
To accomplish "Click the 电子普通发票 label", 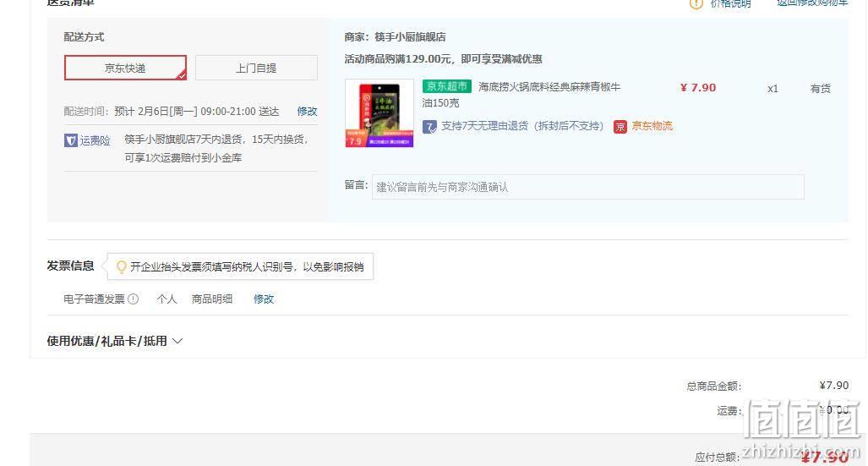I will pos(94,299).
